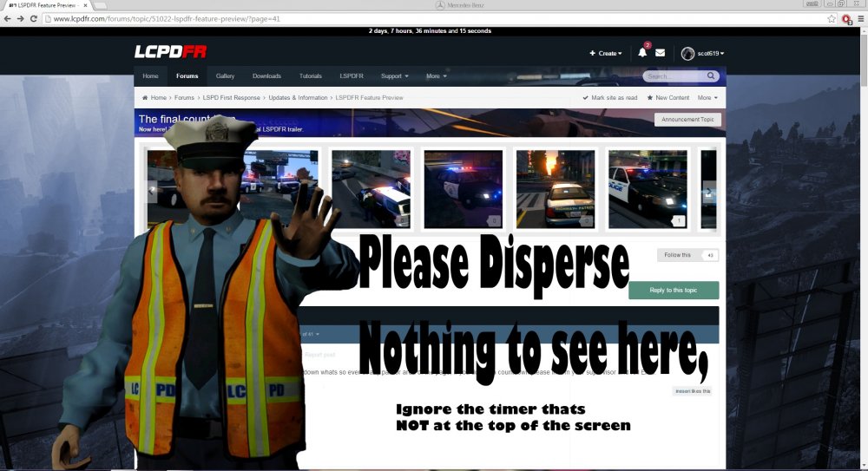This screenshot has height=471, width=868.
Task: Open thumbnail of sunset highway patrol car
Action: pyautogui.click(x=556, y=189)
